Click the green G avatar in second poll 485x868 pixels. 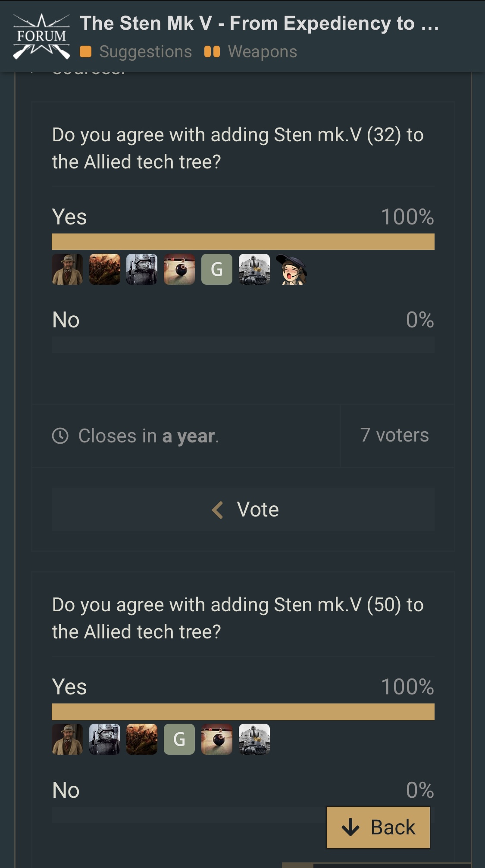[179, 739]
